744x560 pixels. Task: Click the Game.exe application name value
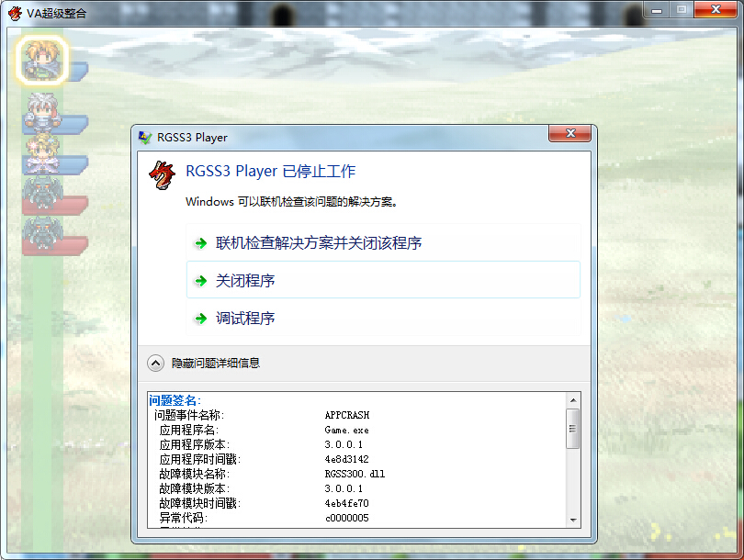tap(347, 430)
